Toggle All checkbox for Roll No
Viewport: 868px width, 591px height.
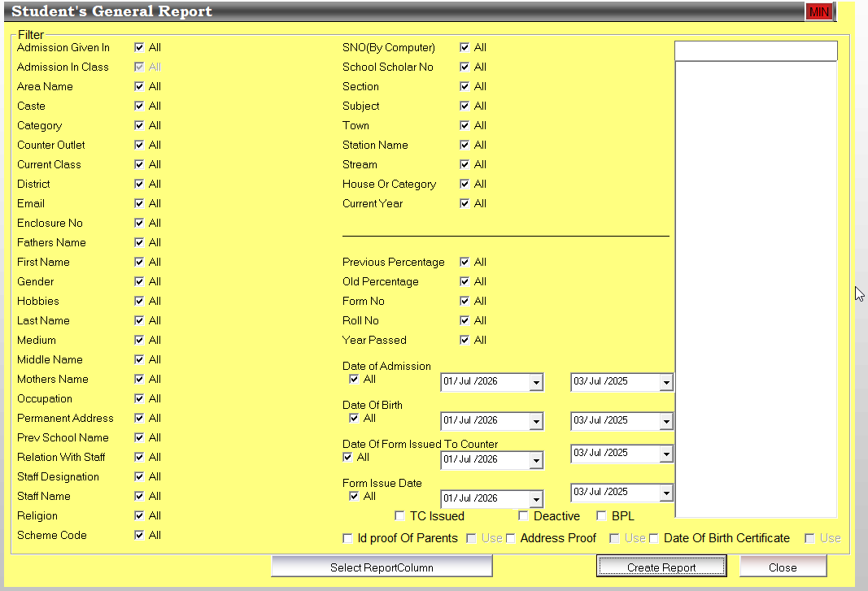pos(465,320)
